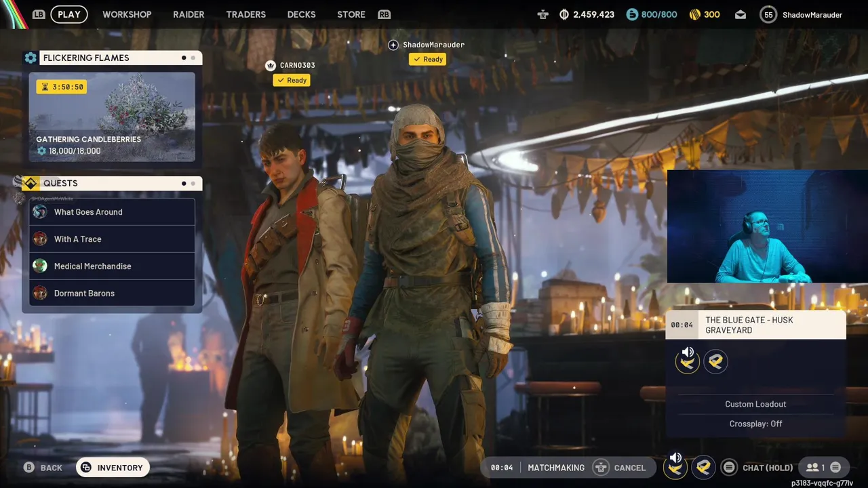Click the coin currency icon beside 2,459,423
This screenshot has width=868, height=488.
click(564, 14)
